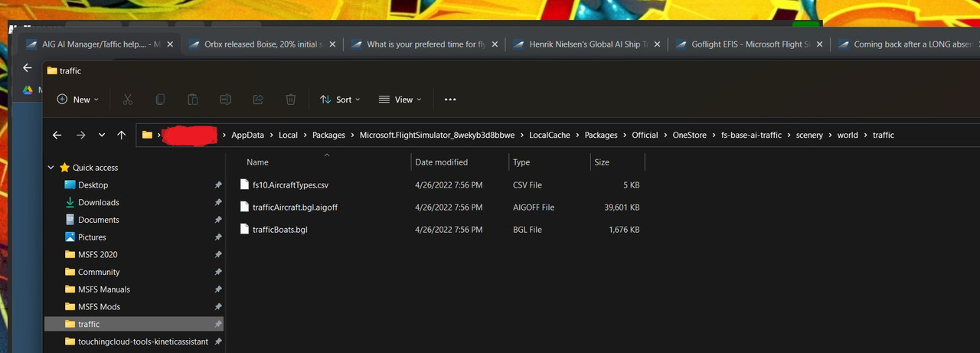Viewport: 980px width, 353px height.
Task: Click Local in address bar path
Action: 288,135
